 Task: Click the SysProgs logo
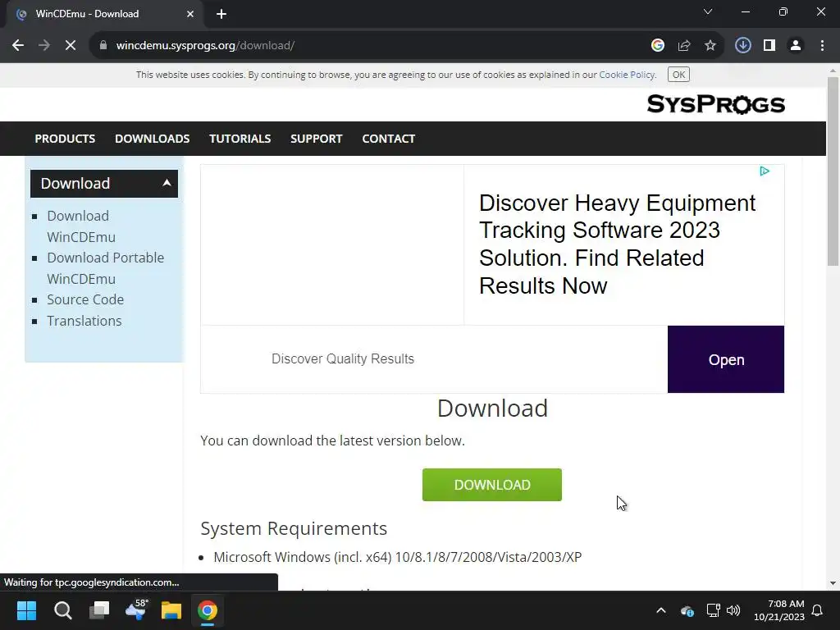[x=715, y=104]
